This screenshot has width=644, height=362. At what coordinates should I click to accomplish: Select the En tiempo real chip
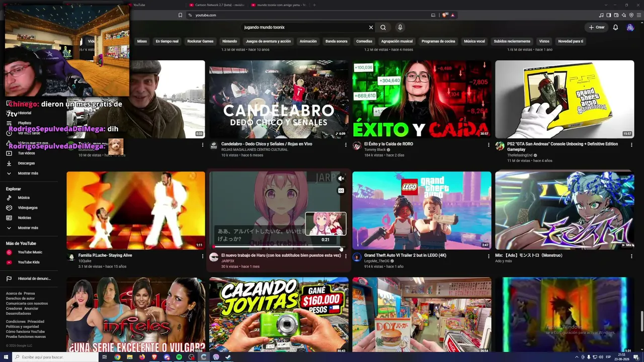167,41
